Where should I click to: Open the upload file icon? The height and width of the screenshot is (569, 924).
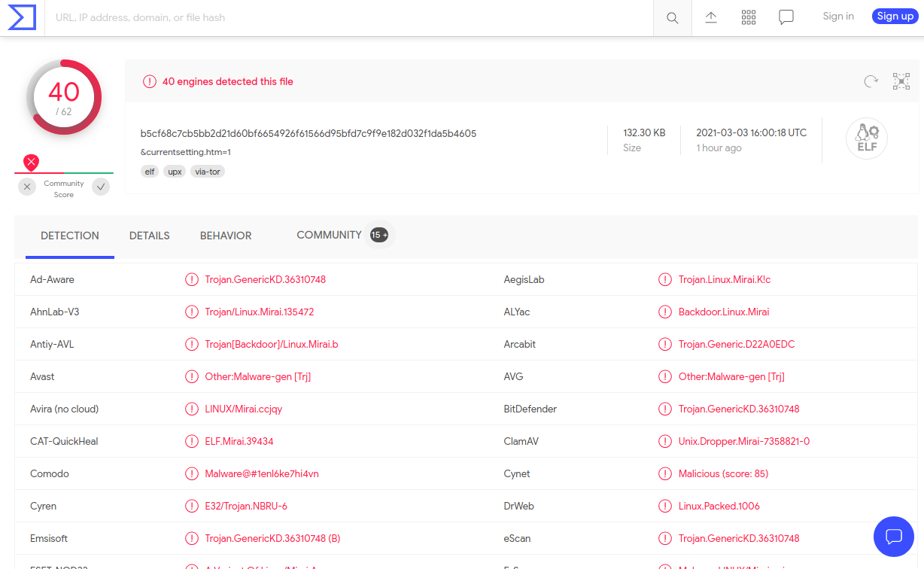click(710, 17)
